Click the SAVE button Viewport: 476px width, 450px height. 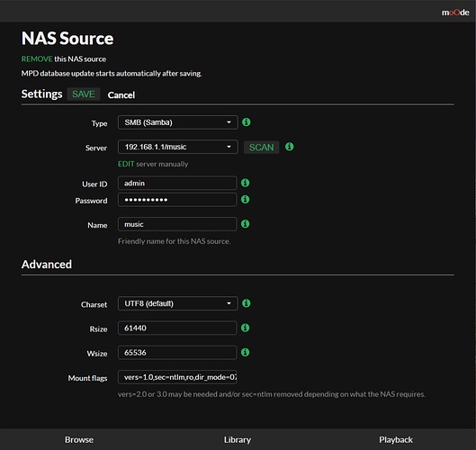[x=84, y=94]
